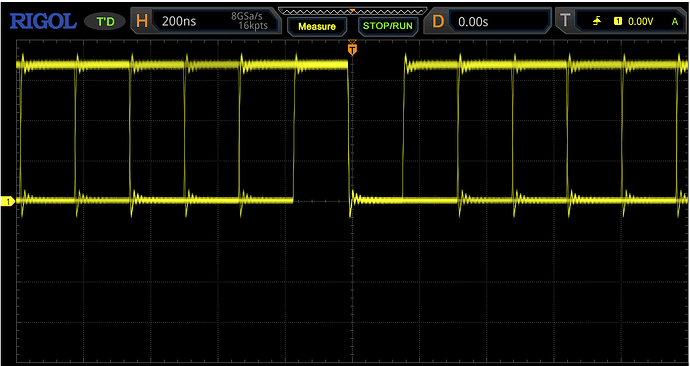This screenshot has height=366, width=690.
Task: Click the RIGOL logo
Action: click(x=43, y=22)
